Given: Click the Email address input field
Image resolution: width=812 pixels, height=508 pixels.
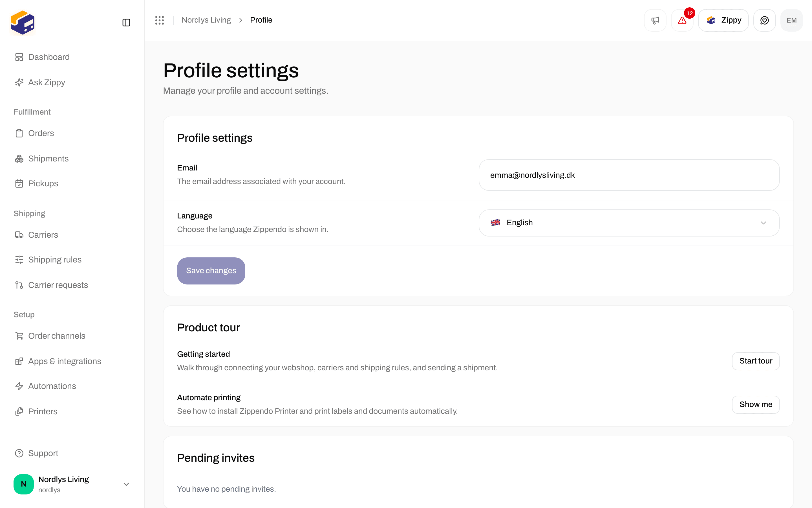Looking at the screenshot, I should point(629,175).
